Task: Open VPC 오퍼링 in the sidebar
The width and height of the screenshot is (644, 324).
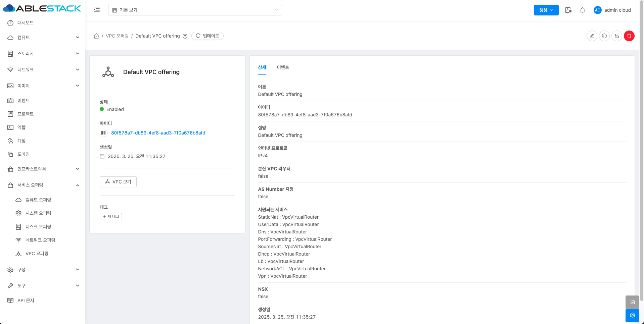Action: pos(37,254)
